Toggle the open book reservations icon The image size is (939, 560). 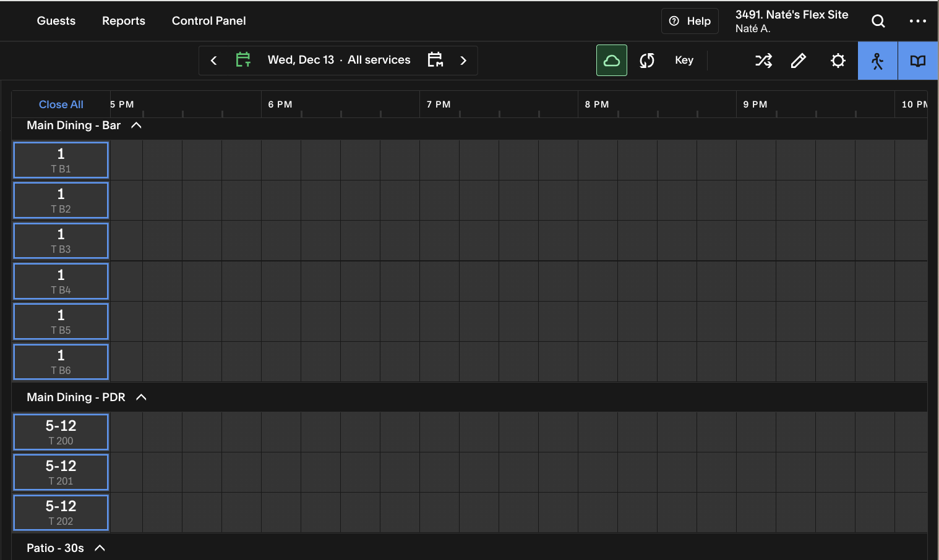click(x=918, y=61)
